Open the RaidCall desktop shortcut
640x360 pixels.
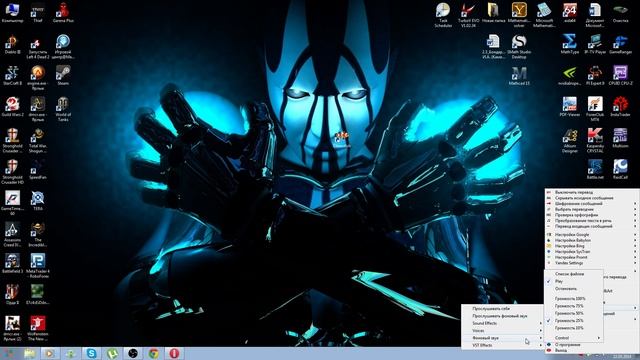(620, 169)
